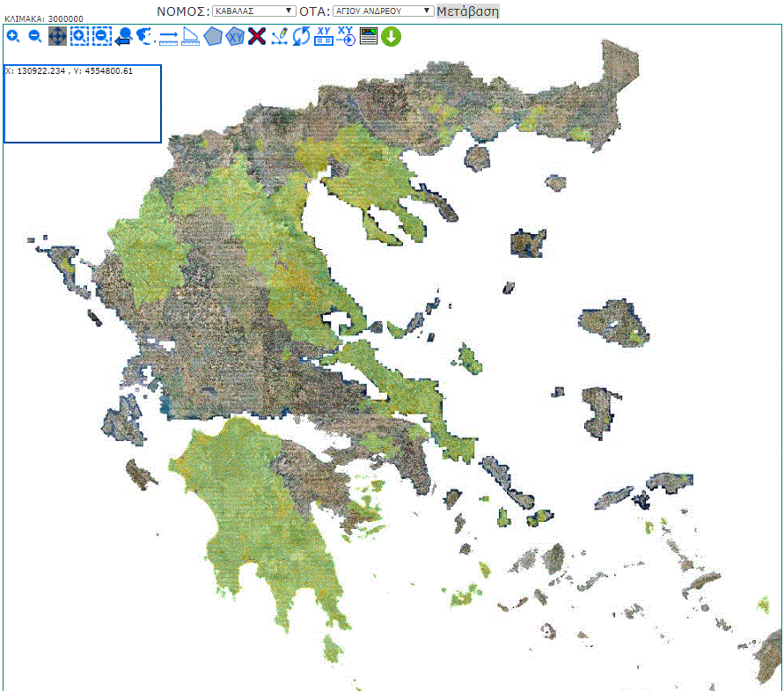The height and width of the screenshot is (691, 784).
Task: Click the green download arrow icon
Action: click(392, 36)
